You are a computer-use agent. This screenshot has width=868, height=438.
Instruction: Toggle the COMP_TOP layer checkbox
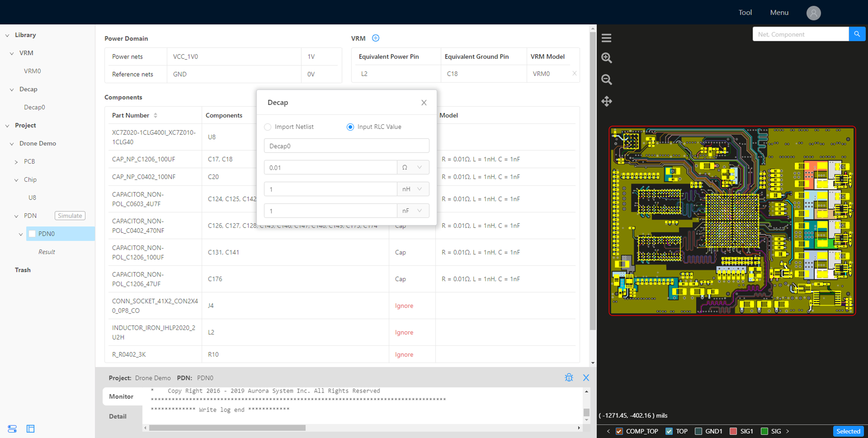(619, 431)
